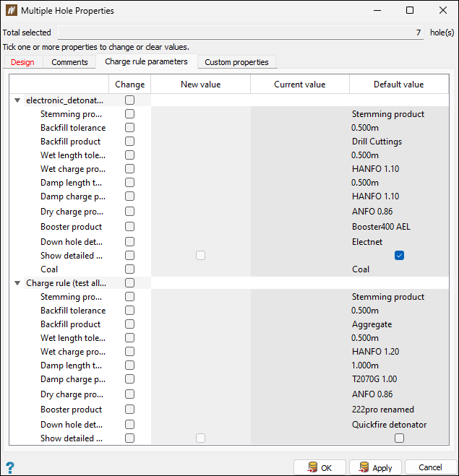
Task: Tick Change for Backfill product row with Aggregate
Action: 129,324
